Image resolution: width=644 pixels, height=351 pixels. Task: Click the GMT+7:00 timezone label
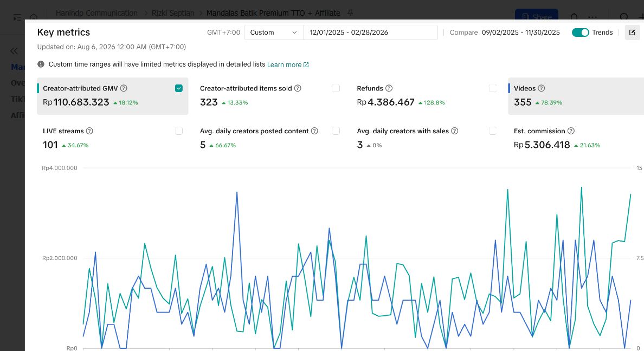223,32
